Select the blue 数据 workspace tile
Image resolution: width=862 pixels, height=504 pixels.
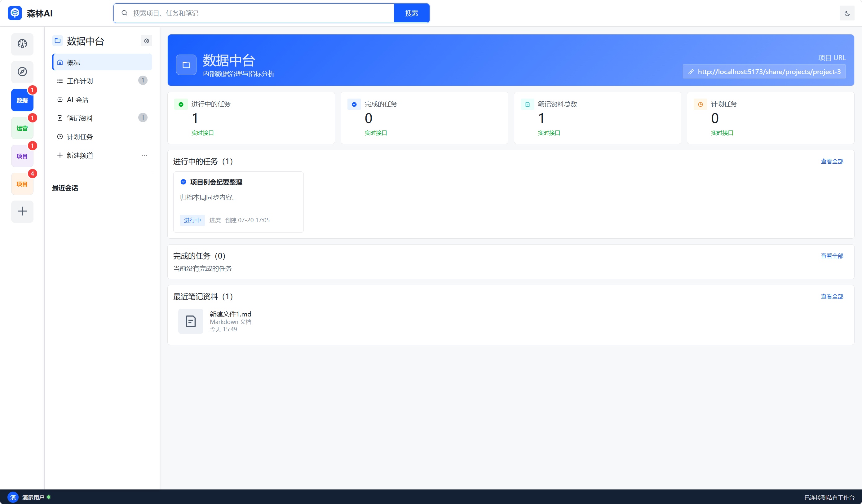tap(22, 100)
